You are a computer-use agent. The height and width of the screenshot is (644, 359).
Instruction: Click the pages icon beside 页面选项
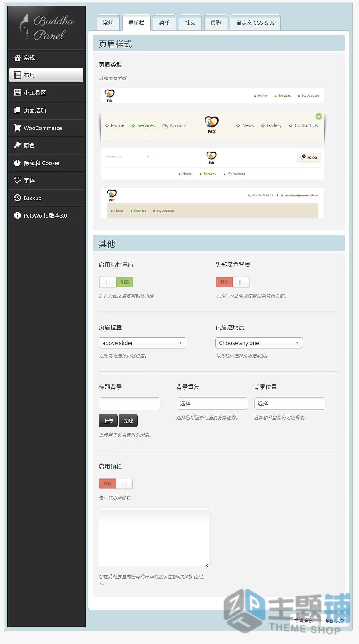point(17,110)
